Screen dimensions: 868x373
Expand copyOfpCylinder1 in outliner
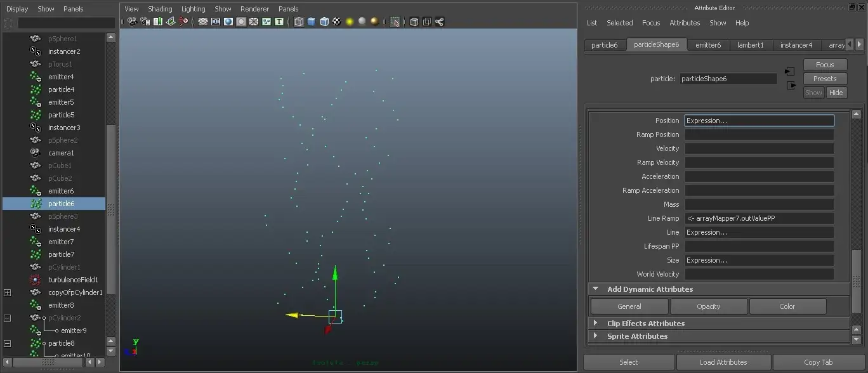pyautogui.click(x=8, y=292)
